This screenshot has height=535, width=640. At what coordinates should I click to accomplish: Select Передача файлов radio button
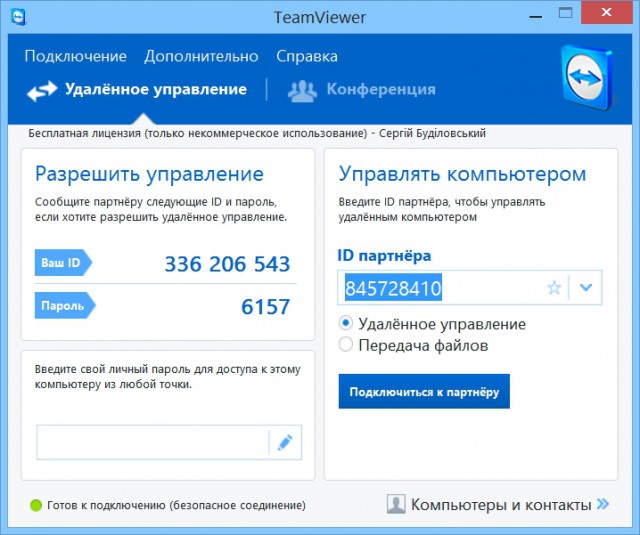pyautogui.click(x=345, y=345)
